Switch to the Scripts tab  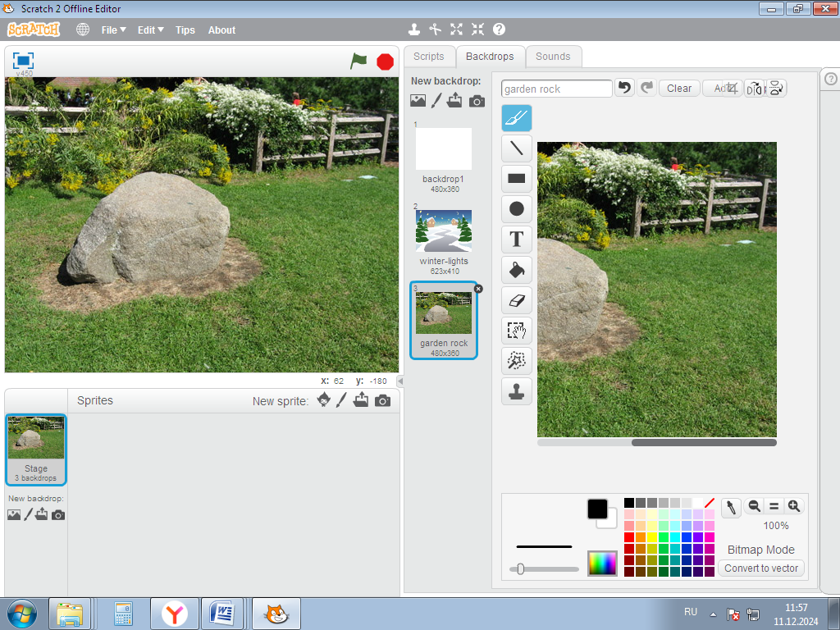(428, 57)
